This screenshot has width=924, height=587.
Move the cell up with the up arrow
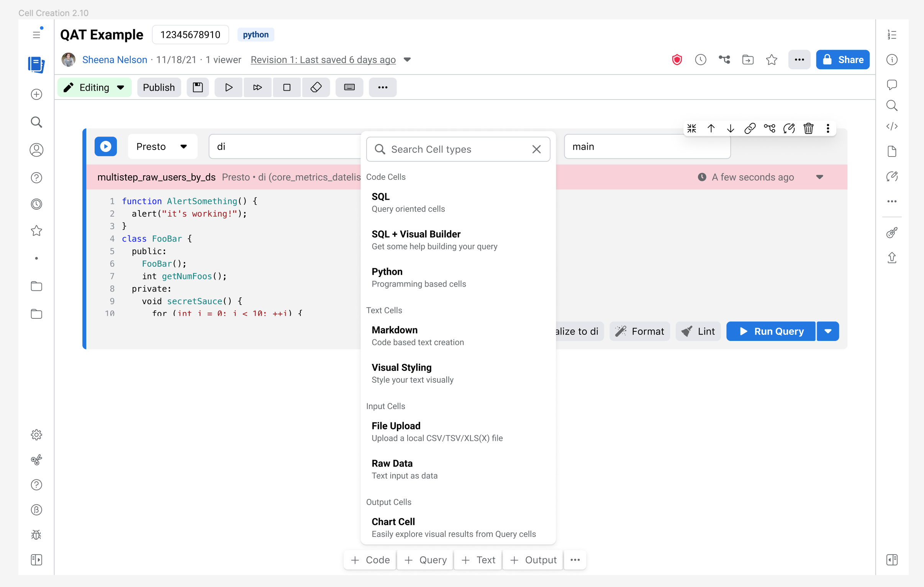[711, 129]
